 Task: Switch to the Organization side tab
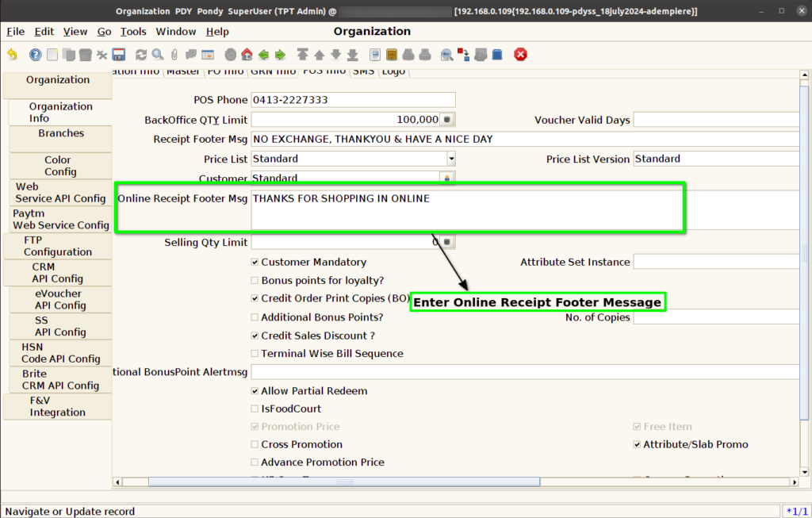click(57, 85)
